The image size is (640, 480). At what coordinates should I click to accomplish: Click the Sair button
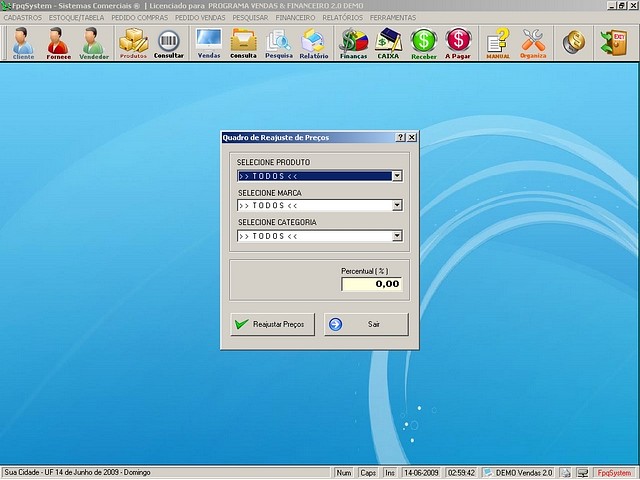366,324
